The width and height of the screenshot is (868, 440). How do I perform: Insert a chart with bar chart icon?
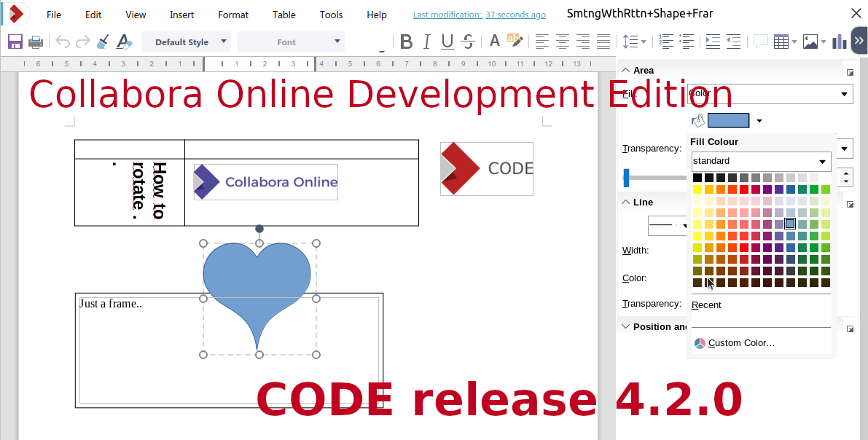click(840, 42)
